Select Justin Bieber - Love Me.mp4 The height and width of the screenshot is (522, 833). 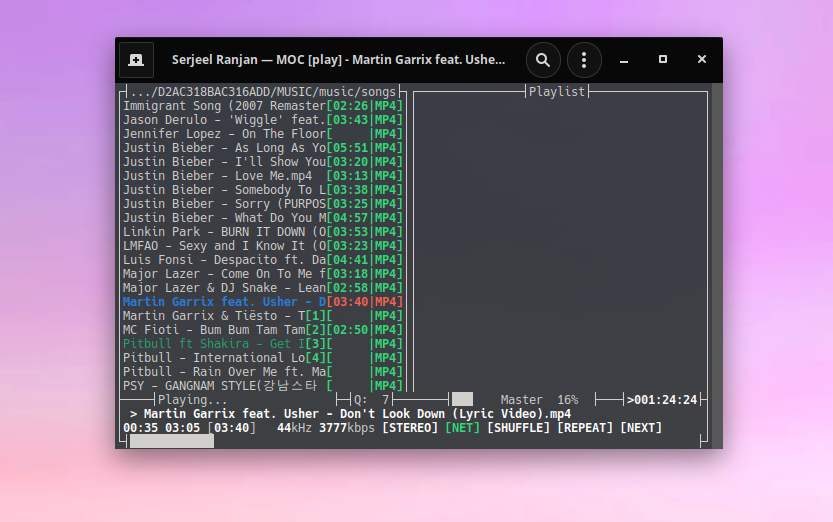click(x=262, y=176)
